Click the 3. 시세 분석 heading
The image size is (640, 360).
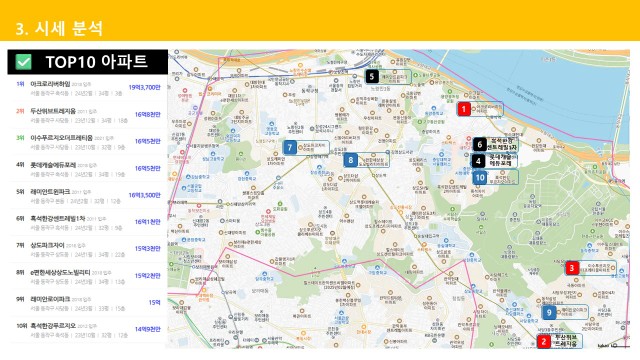click(59, 29)
